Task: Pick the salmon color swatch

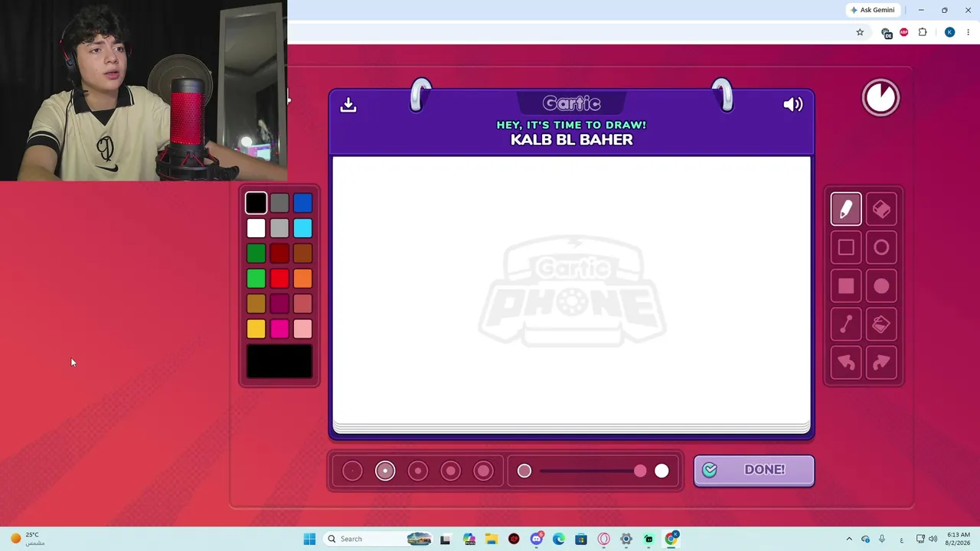Action: pyautogui.click(x=302, y=304)
